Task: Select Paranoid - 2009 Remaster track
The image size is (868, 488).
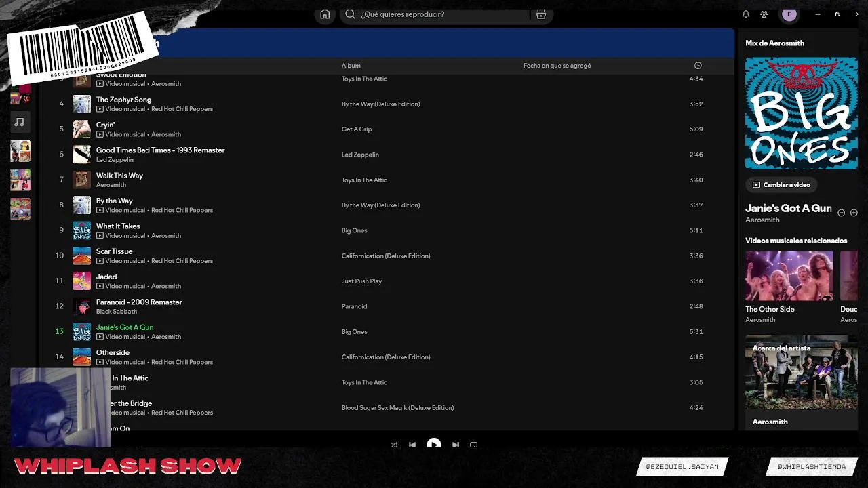Action: click(x=139, y=302)
